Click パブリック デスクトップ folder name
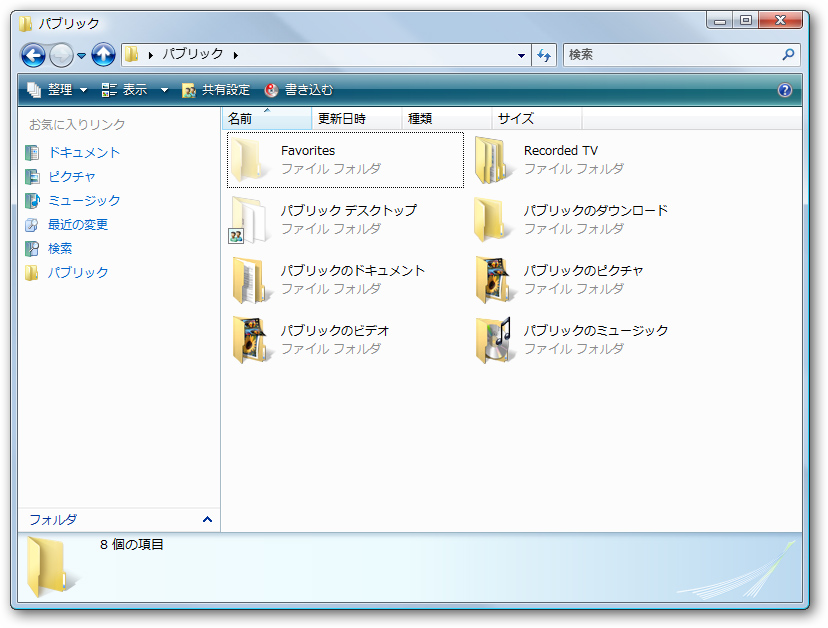The height and width of the screenshot is (628, 828). [x=349, y=210]
